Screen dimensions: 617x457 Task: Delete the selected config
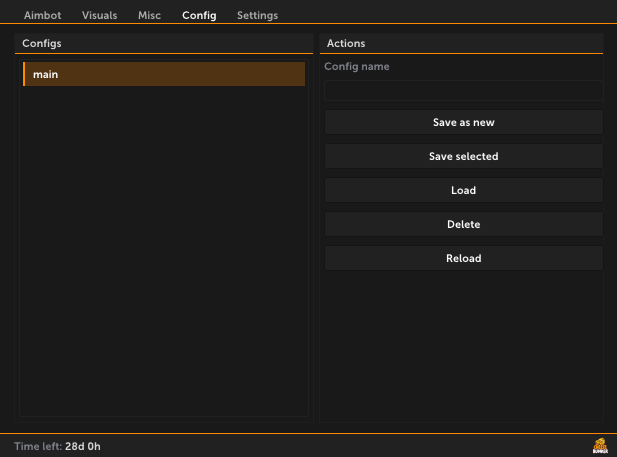[464, 224]
